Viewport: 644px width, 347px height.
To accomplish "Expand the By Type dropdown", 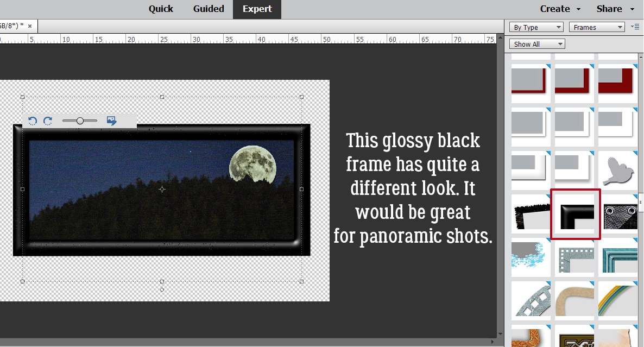I will pos(536,27).
